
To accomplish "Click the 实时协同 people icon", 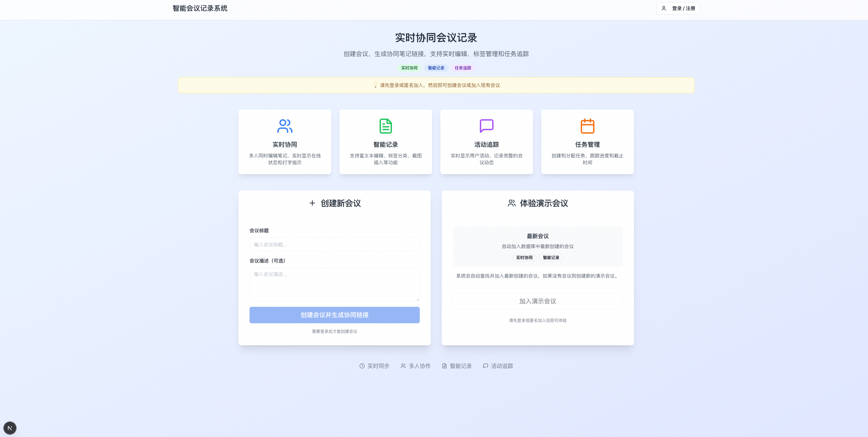I will (x=285, y=126).
